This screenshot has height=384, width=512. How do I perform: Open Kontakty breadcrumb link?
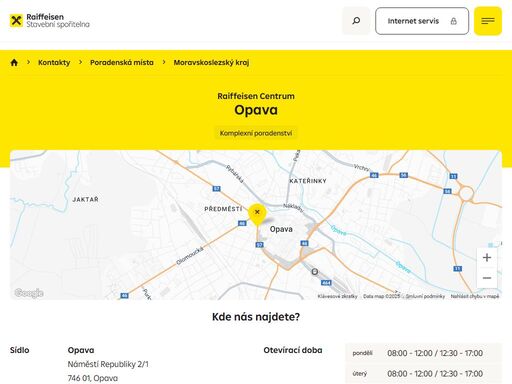[x=54, y=62]
